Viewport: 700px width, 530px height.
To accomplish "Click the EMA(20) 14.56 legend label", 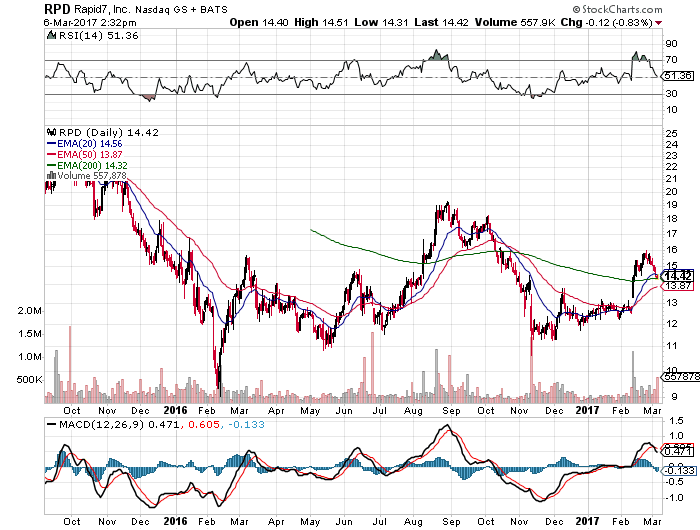I will pos(89,143).
